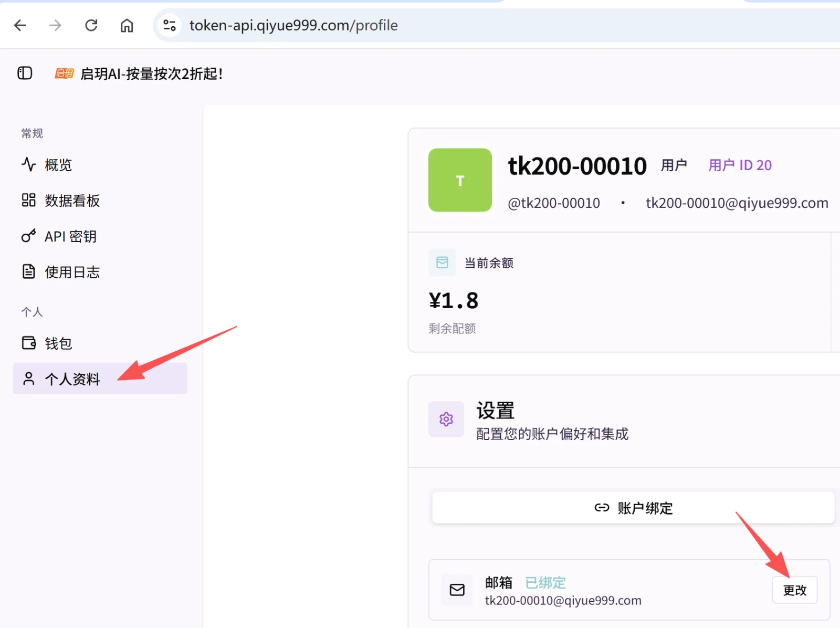
Task: Click the 概览 activity pulse icon
Action: (x=28, y=164)
